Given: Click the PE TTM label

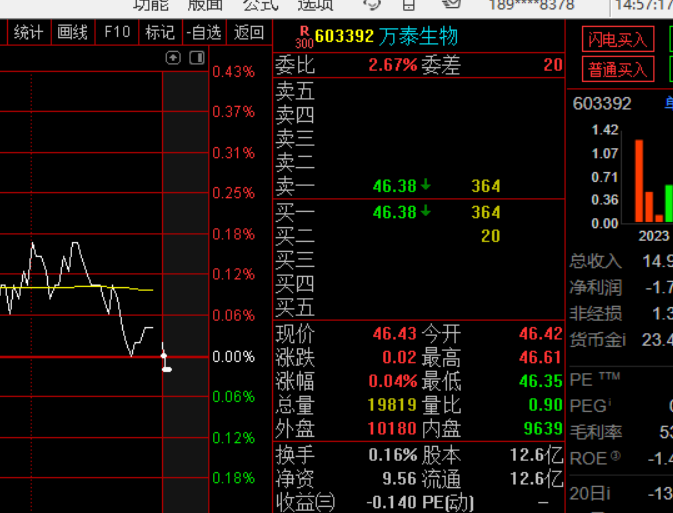Looking at the screenshot, I should click(x=595, y=379).
